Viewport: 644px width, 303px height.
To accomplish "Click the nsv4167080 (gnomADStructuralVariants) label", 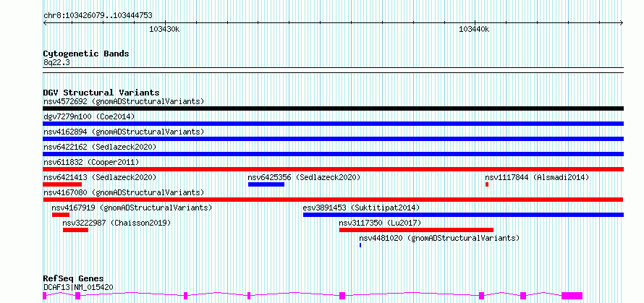I will coord(124,192).
